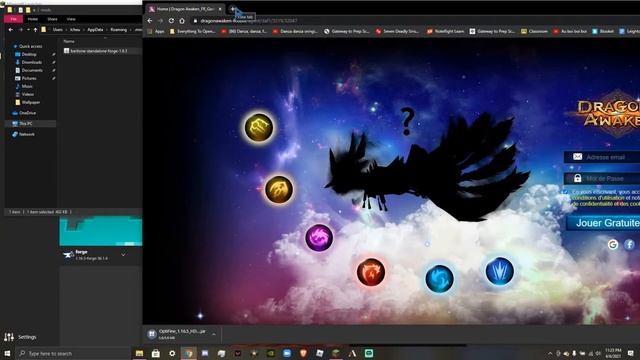The height and width of the screenshot is (360, 640).
Task: Click AppData in the Explorer breadcrumb
Action: click(x=95, y=30)
